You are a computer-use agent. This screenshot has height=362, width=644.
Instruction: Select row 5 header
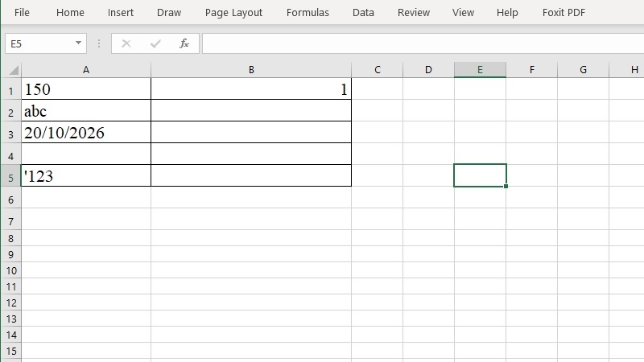(10, 175)
